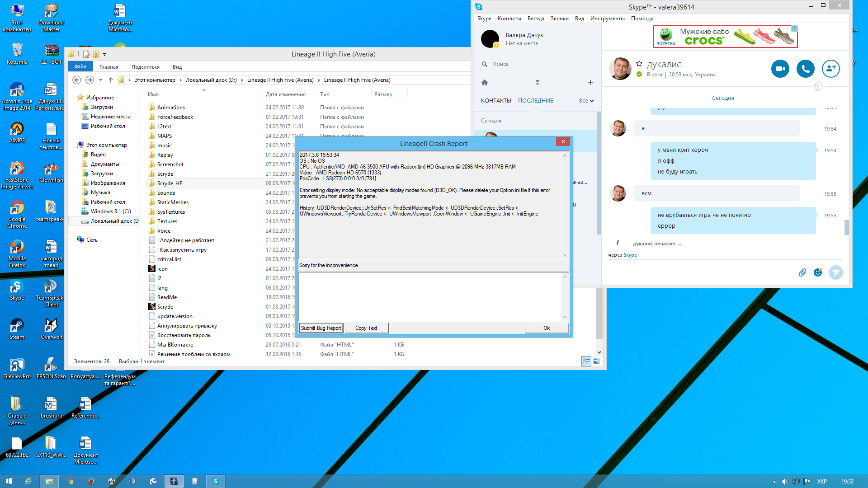This screenshot has height=488, width=868.
Task: Click the add participant icon
Action: point(830,69)
